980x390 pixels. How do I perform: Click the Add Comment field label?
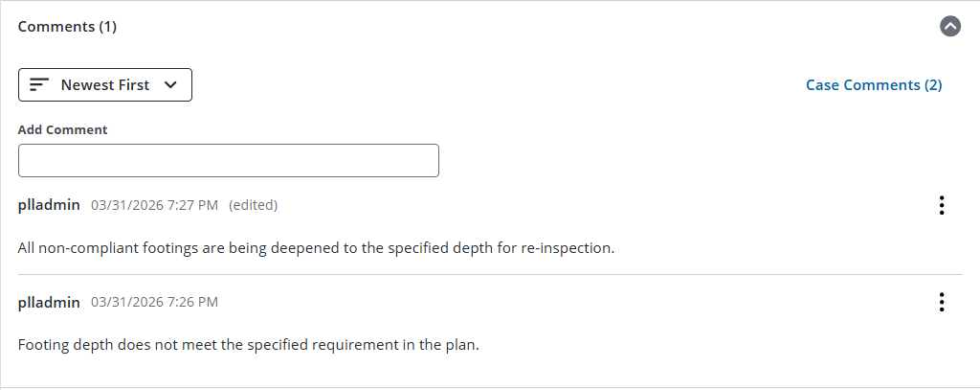[x=62, y=129]
